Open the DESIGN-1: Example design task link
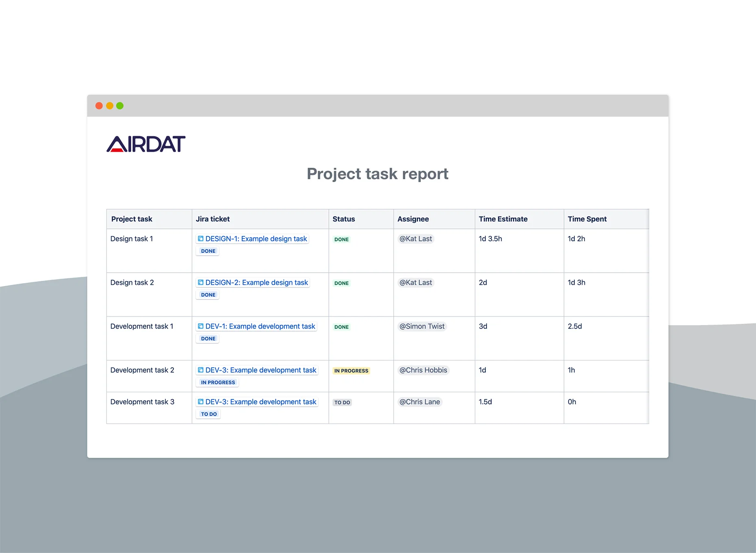Screen dimensions: 756x553 [256, 239]
